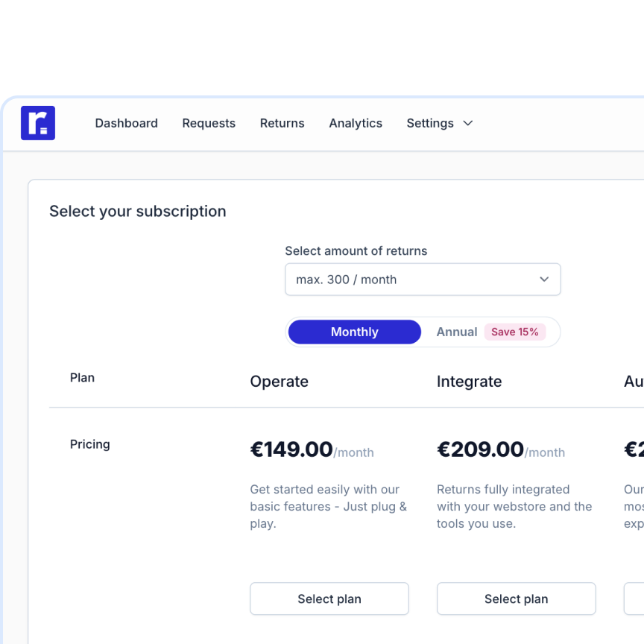
Task: Switch to the Returns nav item
Action: pos(282,123)
